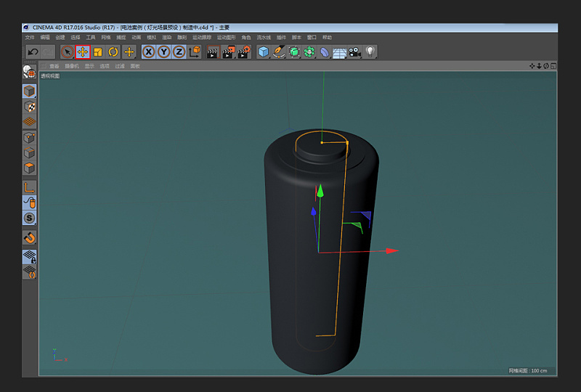Toggle X axis lock
This screenshot has width=581, height=392.
149,52
